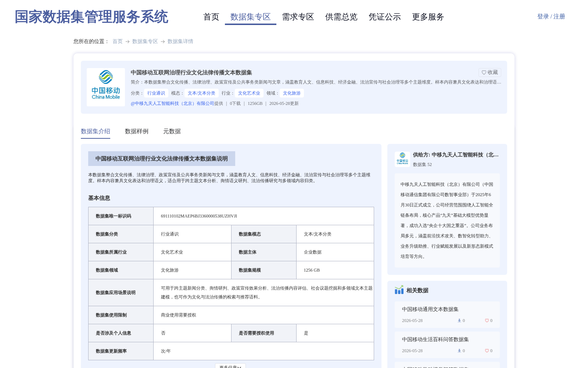This screenshot has width=588, height=368.
Task: Click download icon of 中国移动通用文本数据集
Action: [x=459, y=321]
